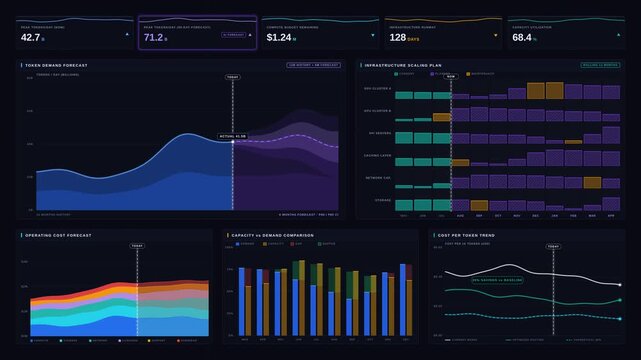Select the Cost Per Token Trend panel title

(466, 235)
